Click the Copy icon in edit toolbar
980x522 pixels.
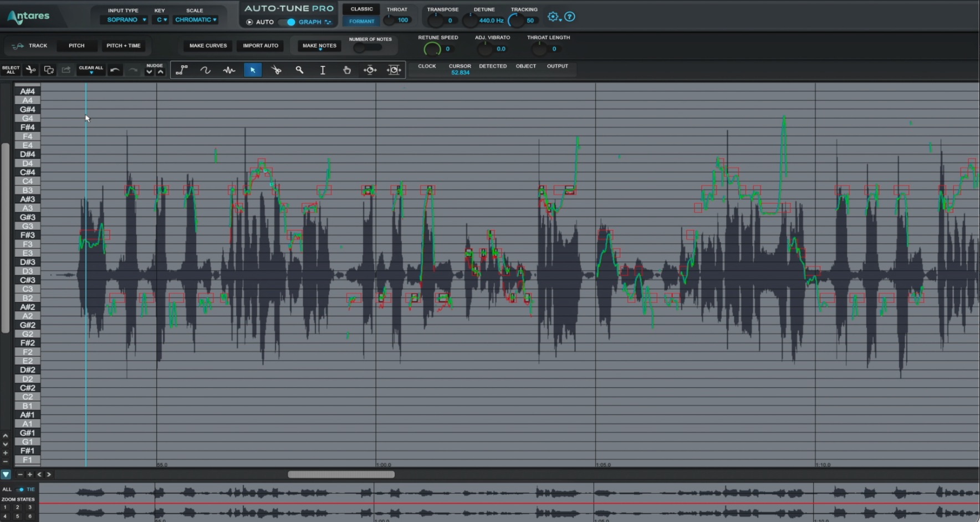click(x=49, y=70)
